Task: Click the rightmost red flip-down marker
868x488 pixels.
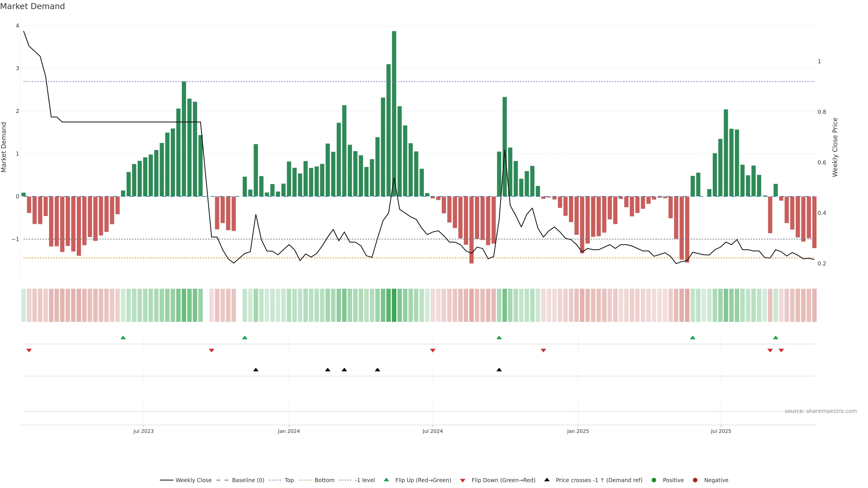Action: pyautogui.click(x=781, y=351)
